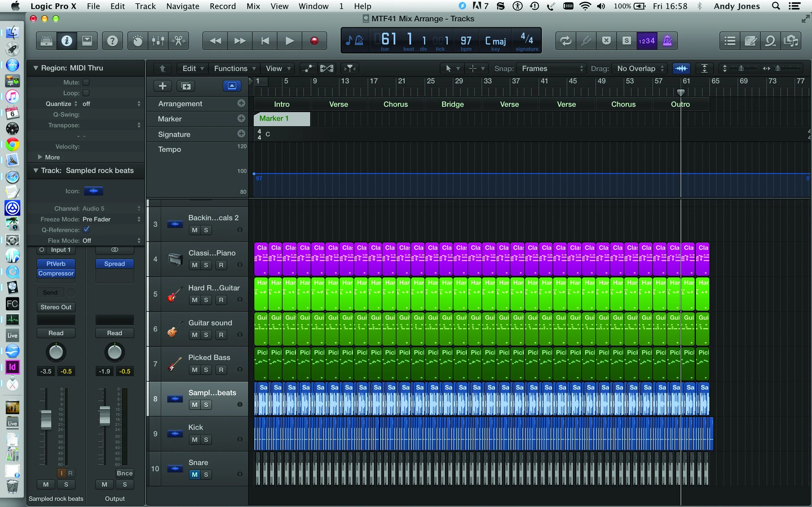
Task: Click the Compressor plug-in slot
Action: tap(56, 273)
